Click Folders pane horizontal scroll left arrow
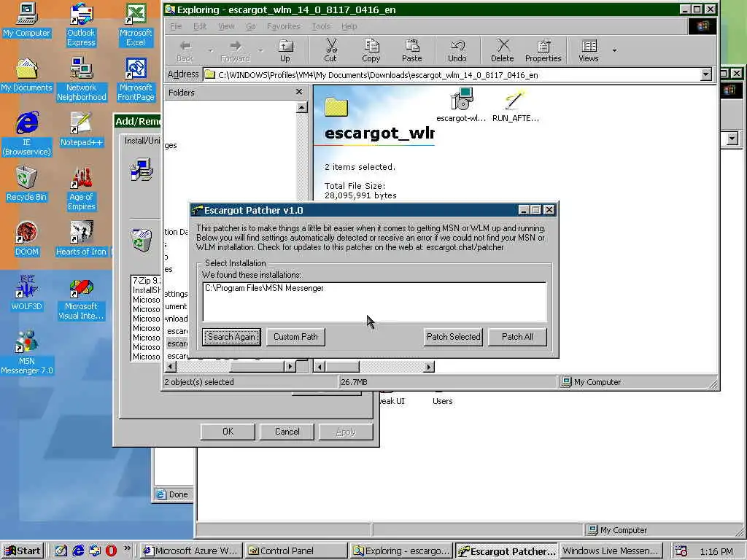The height and width of the screenshot is (560, 747). 171,367
